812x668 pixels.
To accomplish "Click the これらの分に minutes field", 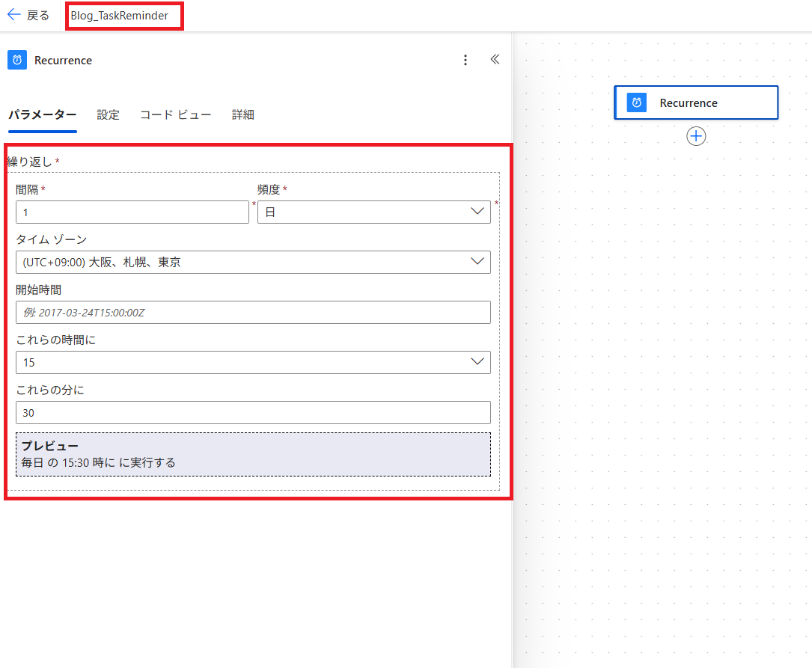I will tap(253, 413).
